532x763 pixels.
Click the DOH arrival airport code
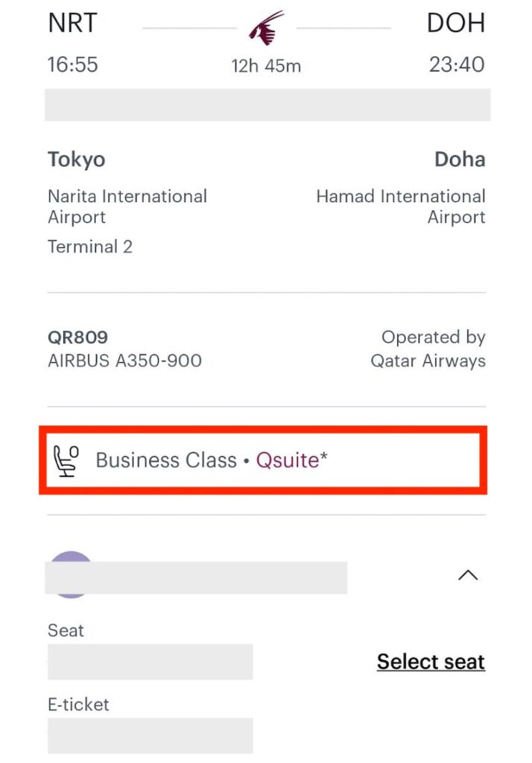coord(455,23)
